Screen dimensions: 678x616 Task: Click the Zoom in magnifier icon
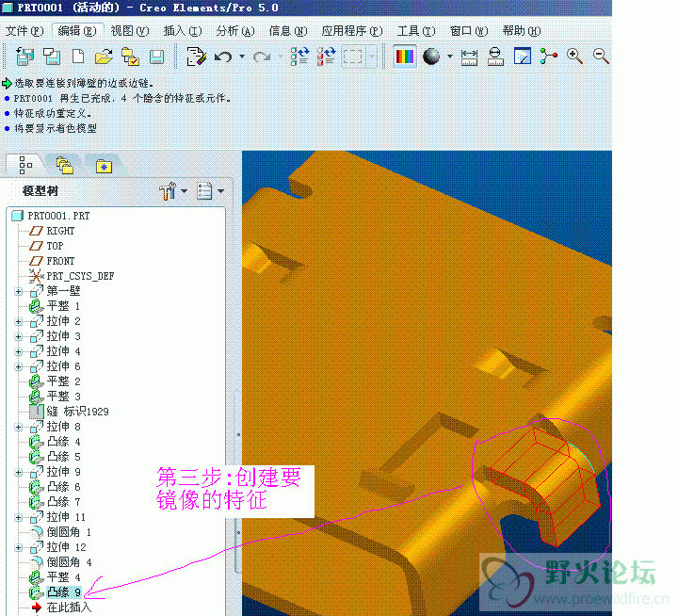point(574,57)
